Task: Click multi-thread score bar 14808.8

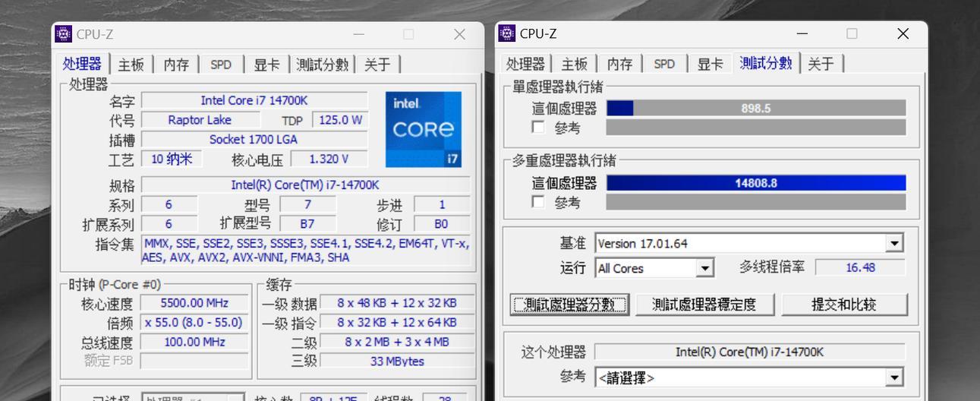Action: pos(756,183)
